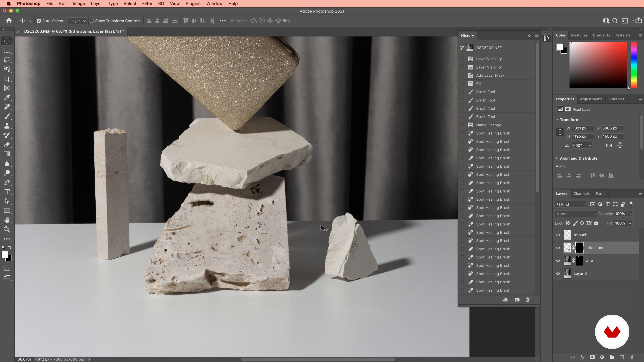644x362 pixels.
Task: Toggle layer filter on/off switch
Action: tap(631, 204)
